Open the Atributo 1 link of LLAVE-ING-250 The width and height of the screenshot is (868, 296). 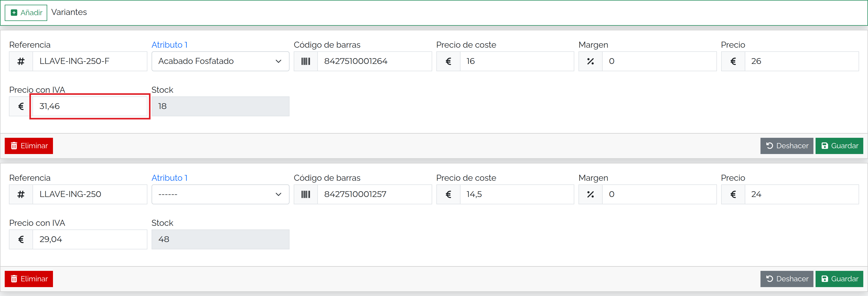point(169,178)
